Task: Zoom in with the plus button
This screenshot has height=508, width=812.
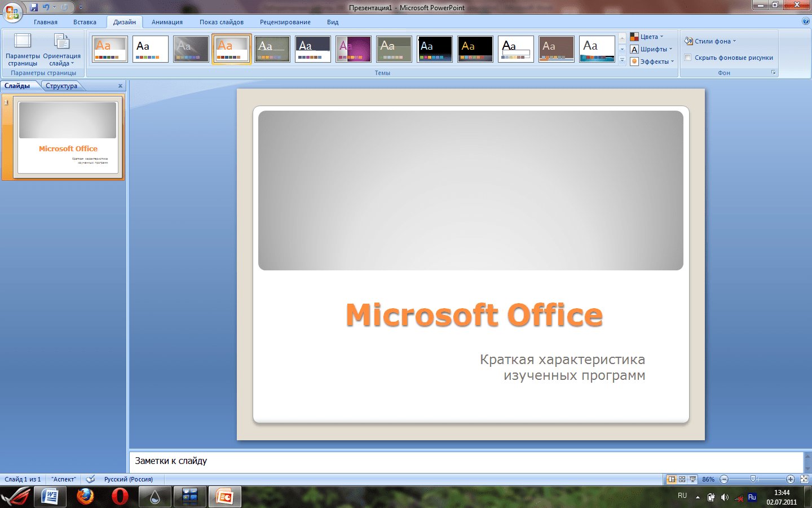Action: 791,479
